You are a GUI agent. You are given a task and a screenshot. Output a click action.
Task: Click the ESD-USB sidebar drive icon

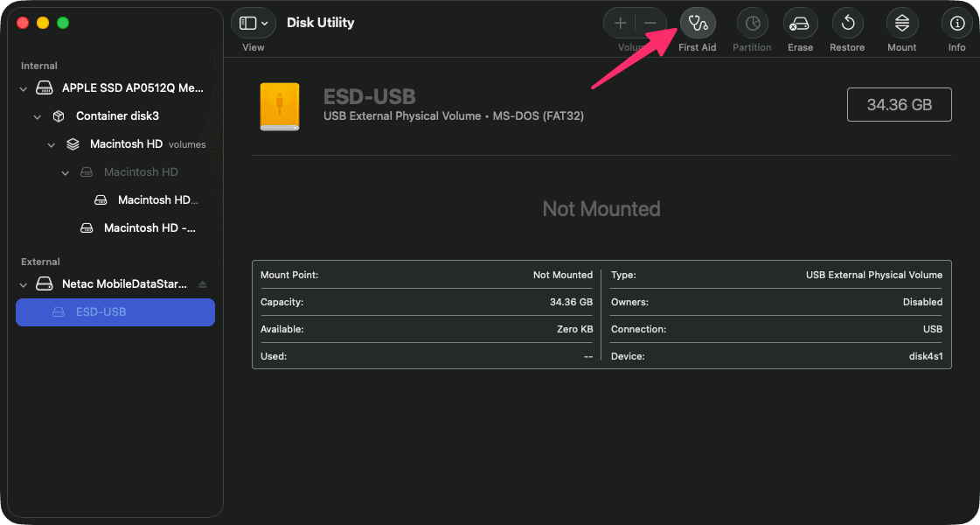tap(58, 311)
